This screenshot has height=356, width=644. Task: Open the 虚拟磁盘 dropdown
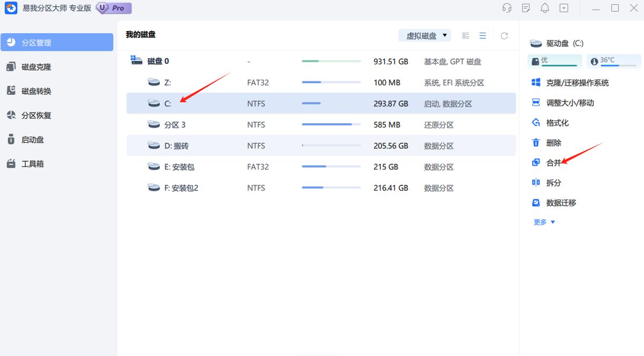(x=425, y=36)
